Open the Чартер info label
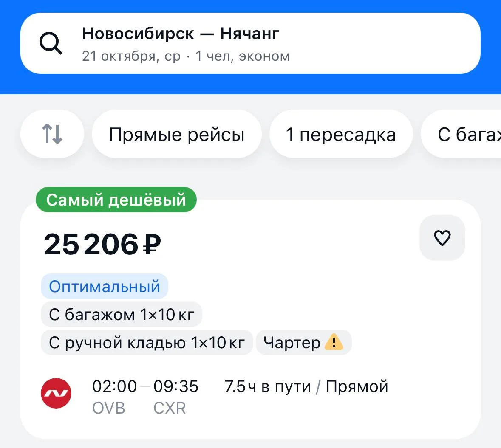 click(x=303, y=342)
